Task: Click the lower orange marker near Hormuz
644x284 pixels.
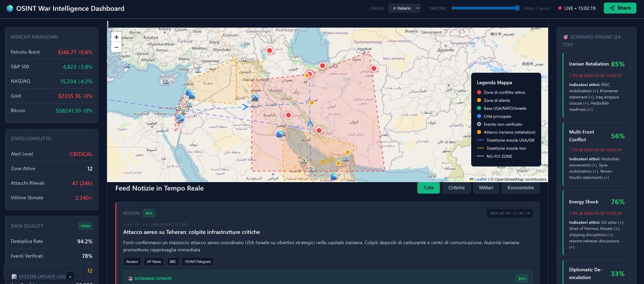Action: pyautogui.click(x=338, y=163)
